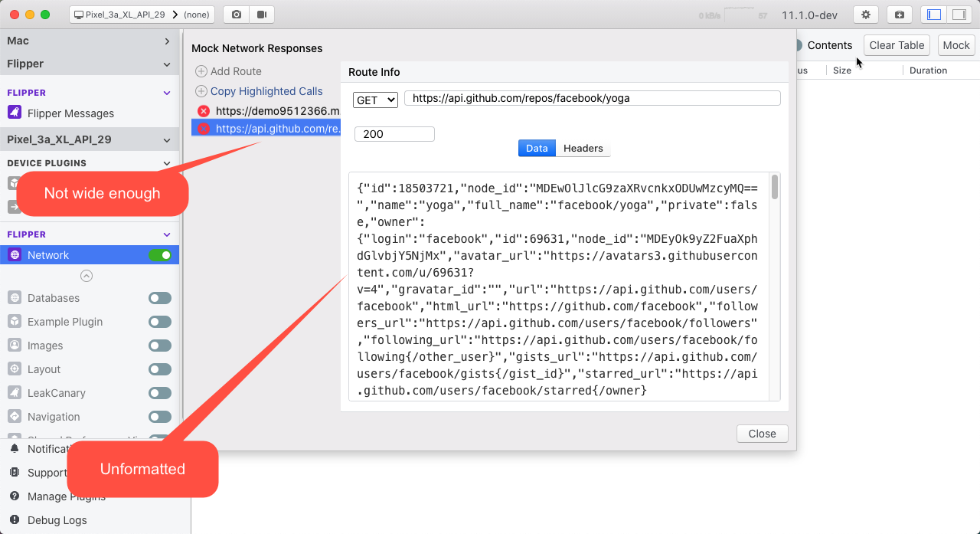The width and height of the screenshot is (980, 534).
Task: Enable the LeakCanary plugin toggle
Action: (x=160, y=393)
